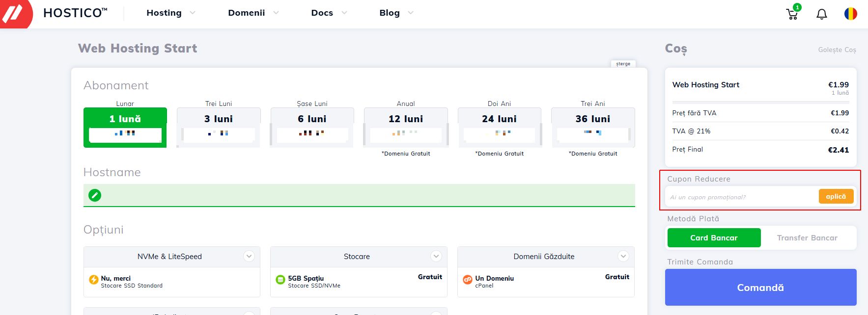Click the green storage icon by 5GB Spațiu
868x315 pixels.
tap(280, 280)
